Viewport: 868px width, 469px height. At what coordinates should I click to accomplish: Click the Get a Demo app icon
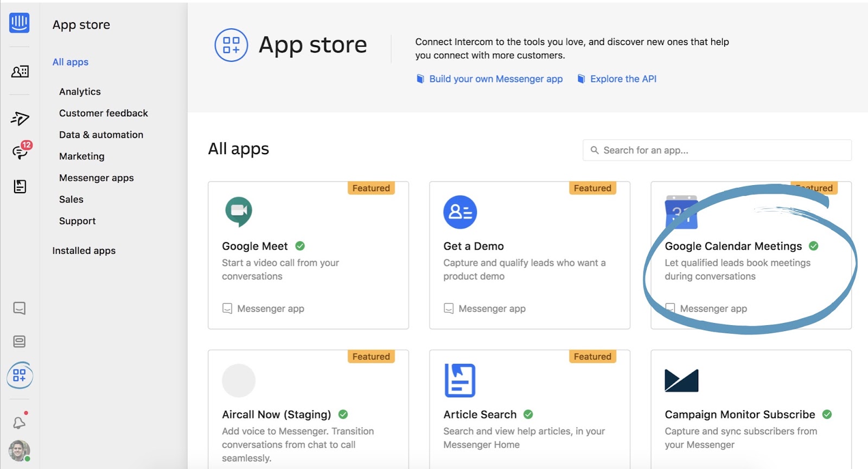[460, 212]
